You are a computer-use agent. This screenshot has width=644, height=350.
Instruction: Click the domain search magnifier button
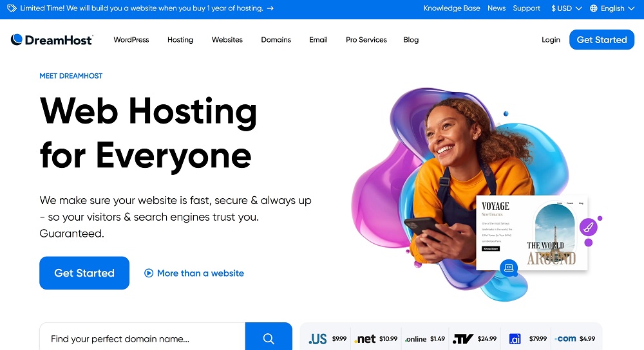tap(269, 338)
